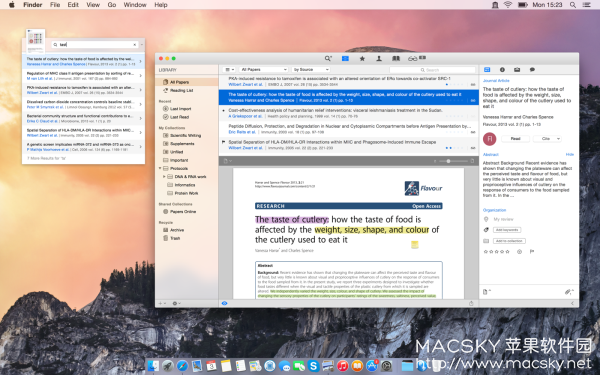This screenshot has width=600, height=375.
Task: Open the Sources book toolbar icon
Action: pyautogui.click(x=396, y=59)
